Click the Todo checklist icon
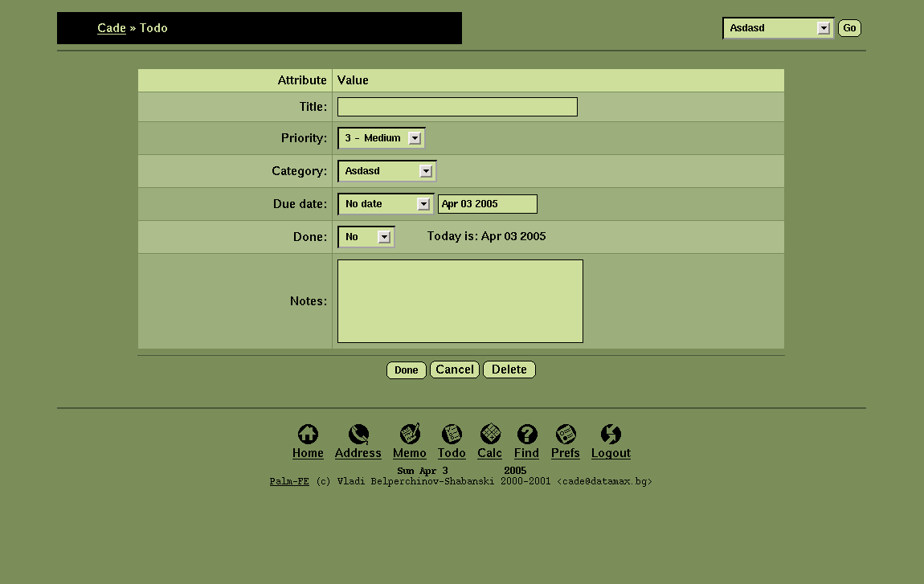 (x=452, y=435)
